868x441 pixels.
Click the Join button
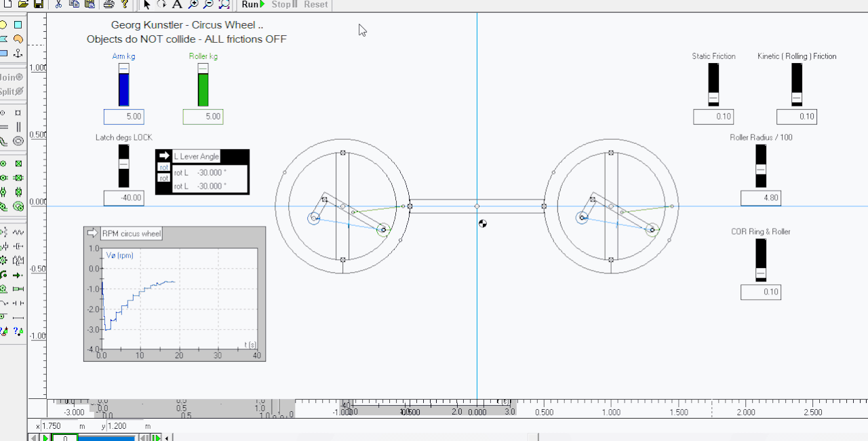point(12,77)
